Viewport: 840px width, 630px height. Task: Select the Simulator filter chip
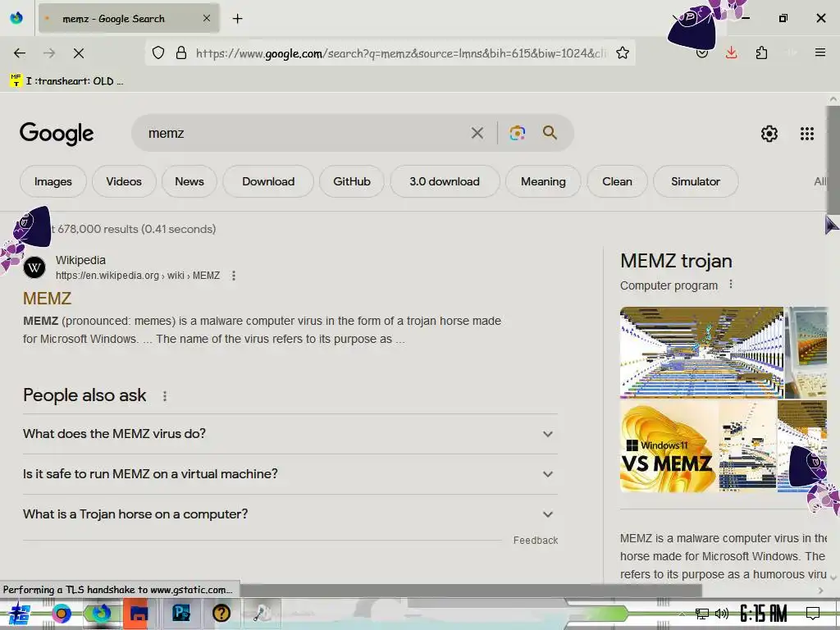pyautogui.click(x=696, y=181)
